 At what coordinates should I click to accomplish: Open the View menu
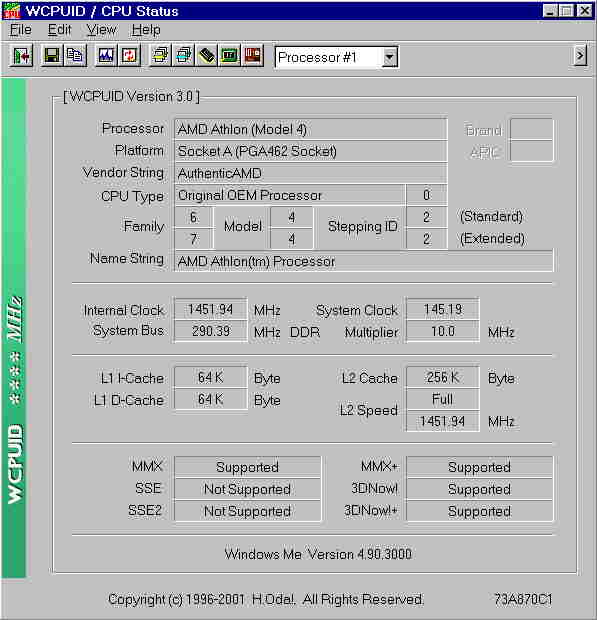101,30
